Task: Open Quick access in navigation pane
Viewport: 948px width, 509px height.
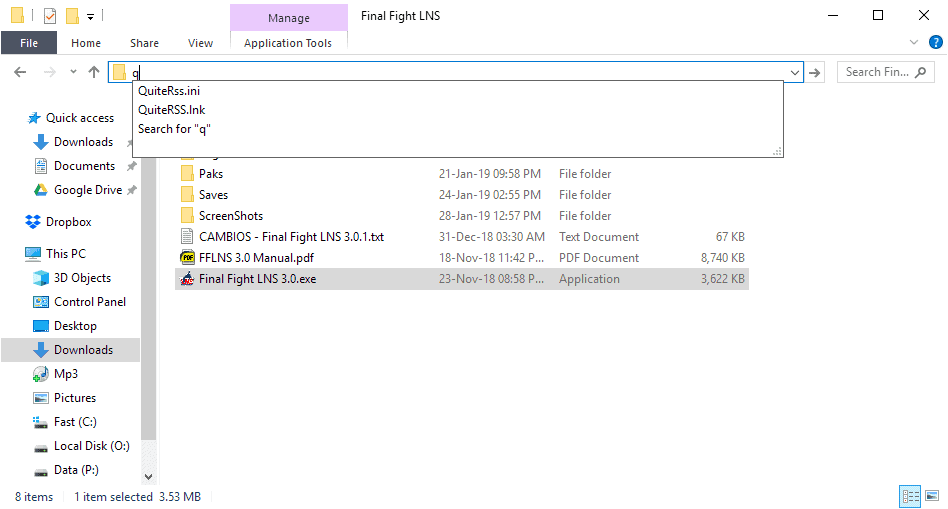Action: [80, 118]
